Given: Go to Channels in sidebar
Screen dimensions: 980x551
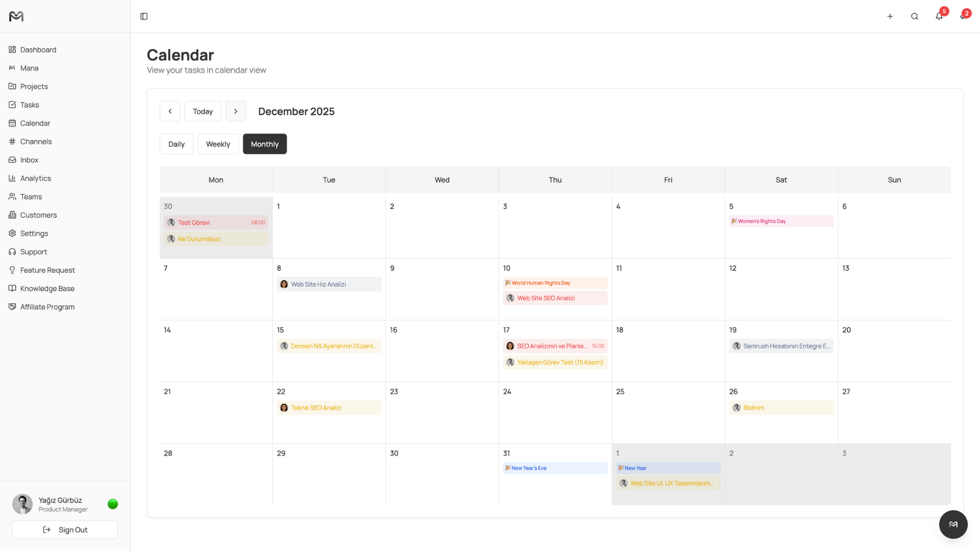Looking at the screenshot, I should 36,141.
